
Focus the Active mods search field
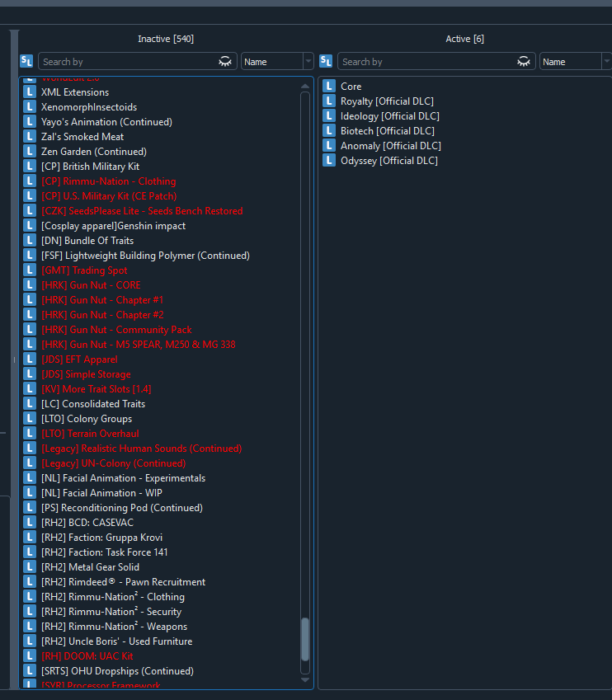[436, 61]
